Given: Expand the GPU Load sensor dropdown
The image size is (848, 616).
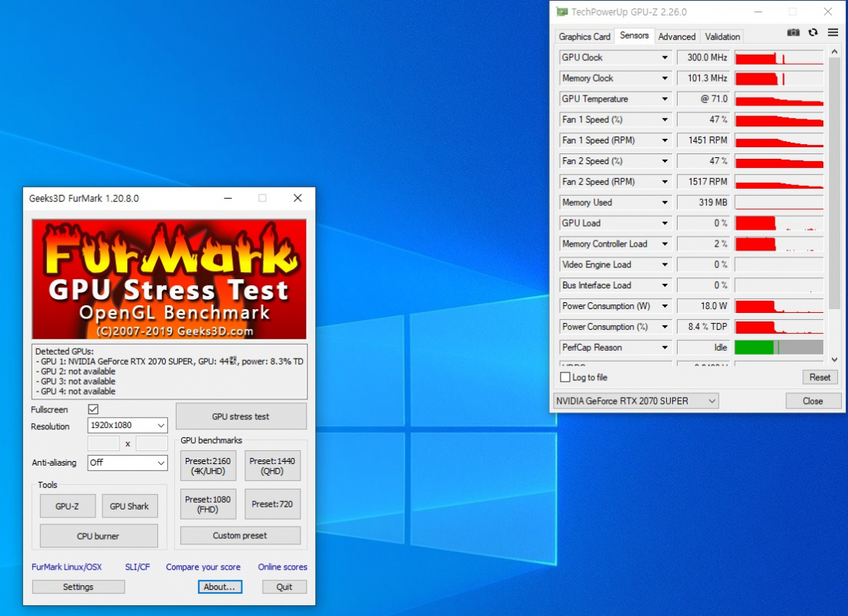Looking at the screenshot, I should pyautogui.click(x=665, y=224).
